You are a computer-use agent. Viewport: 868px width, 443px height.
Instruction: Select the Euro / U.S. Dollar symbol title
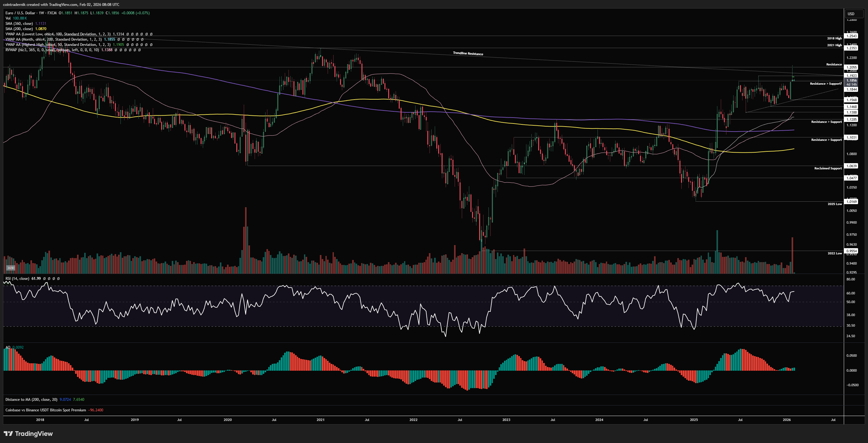[20, 13]
